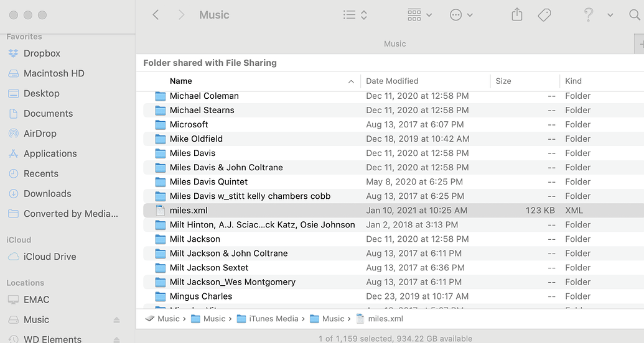This screenshot has width=644, height=343.
Task: Click Jan 2, 2018 date for Milt Hinton
Action: point(412,225)
